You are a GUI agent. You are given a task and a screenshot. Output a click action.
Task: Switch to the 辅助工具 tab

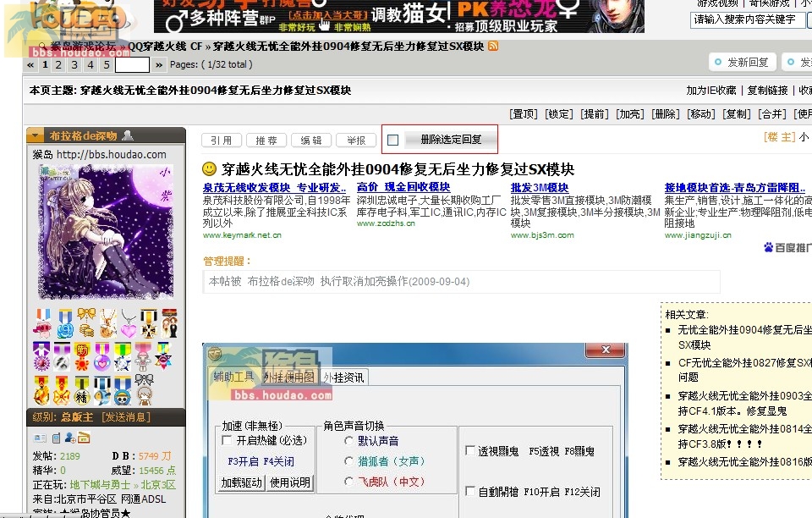(x=234, y=377)
